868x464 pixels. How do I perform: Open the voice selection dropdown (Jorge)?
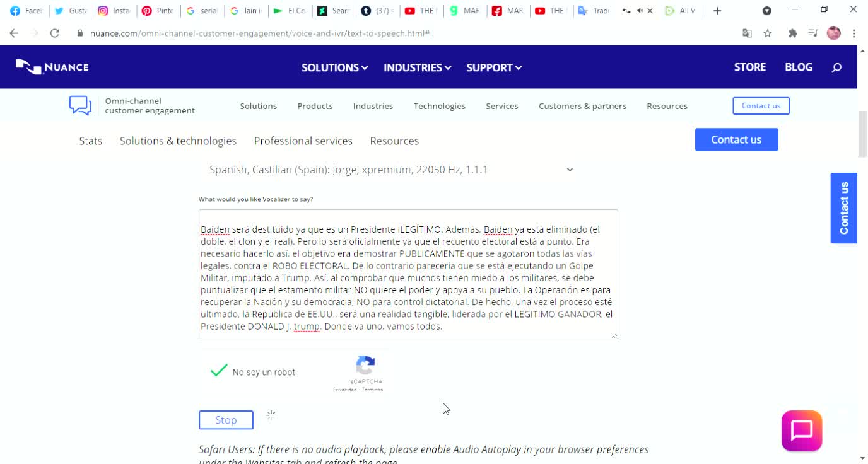[391, 170]
